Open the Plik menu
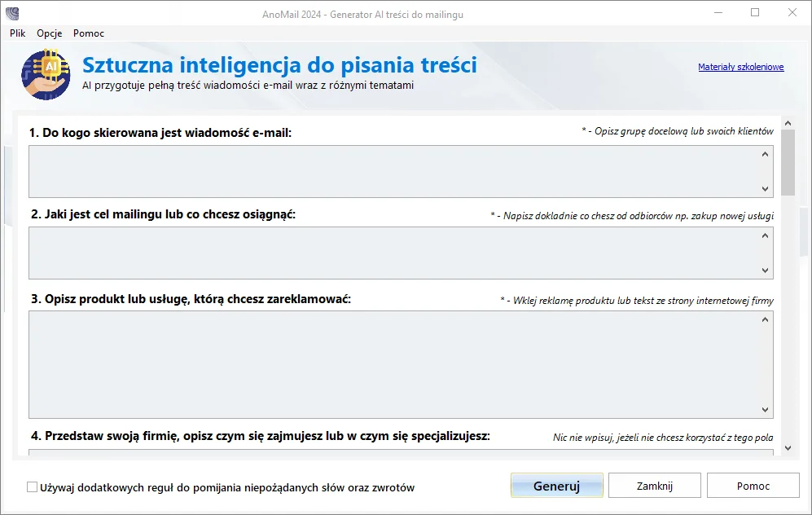 click(18, 33)
